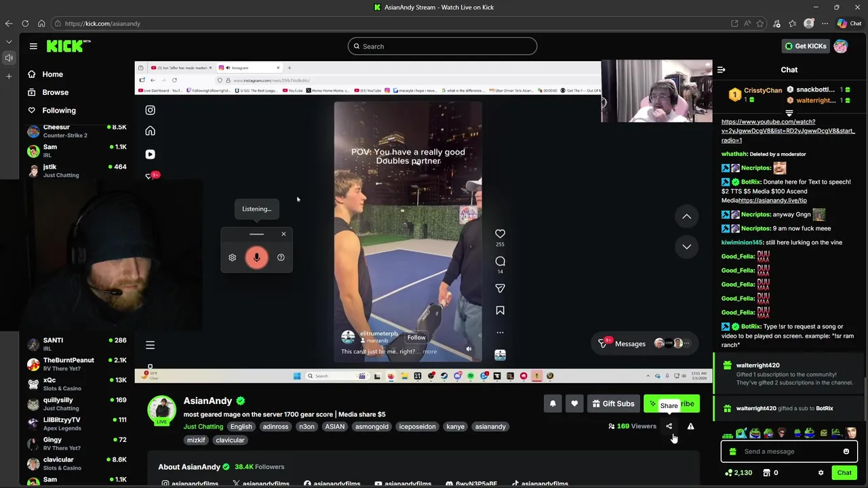The width and height of the screenshot is (868, 488).
Task: Open CrisstyChan top gifter entry
Action: click(x=755, y=94)
